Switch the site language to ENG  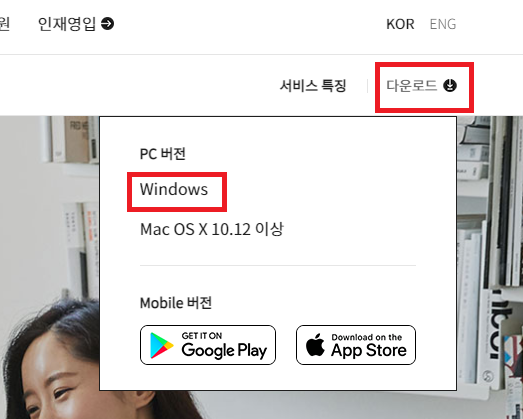(x=443, y=24)
